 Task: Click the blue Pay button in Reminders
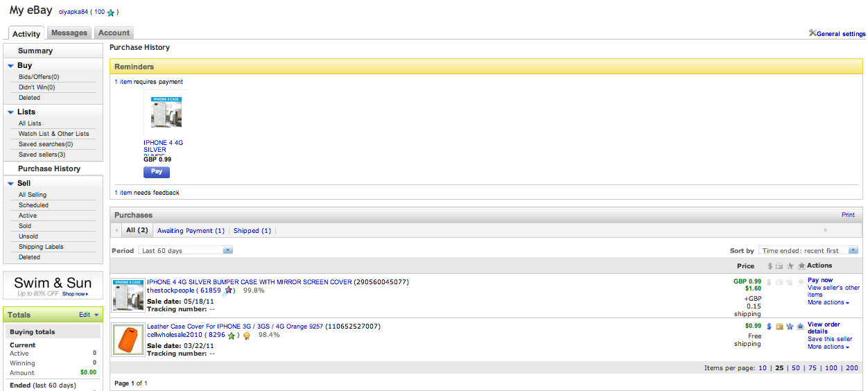157,171
